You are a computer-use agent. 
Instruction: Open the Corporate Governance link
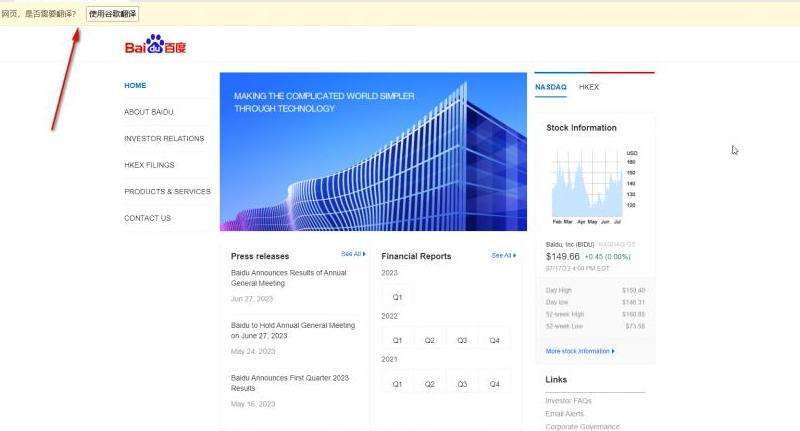582,426
